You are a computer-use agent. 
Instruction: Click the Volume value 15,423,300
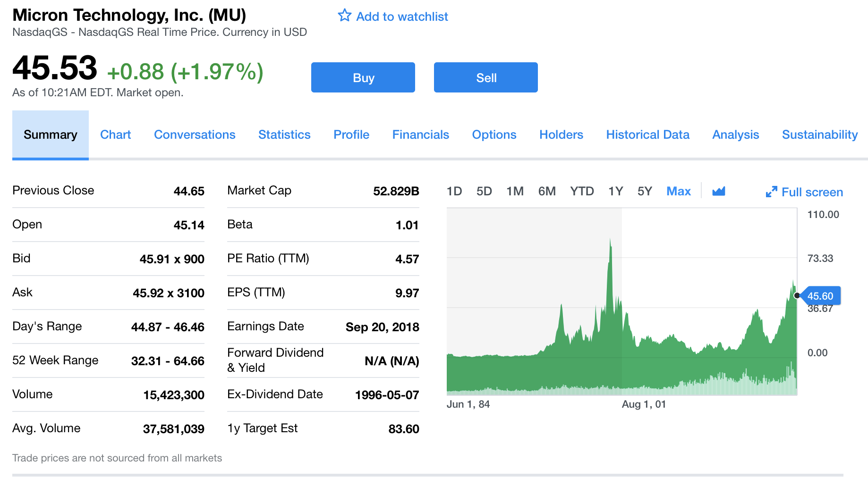[x=174, y=395]
